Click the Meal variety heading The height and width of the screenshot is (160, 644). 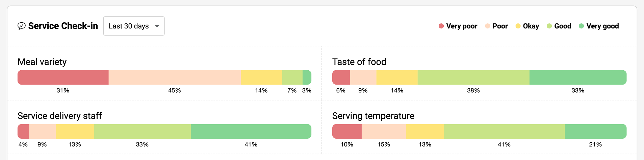pyautogui.click(x=42, y=62)
